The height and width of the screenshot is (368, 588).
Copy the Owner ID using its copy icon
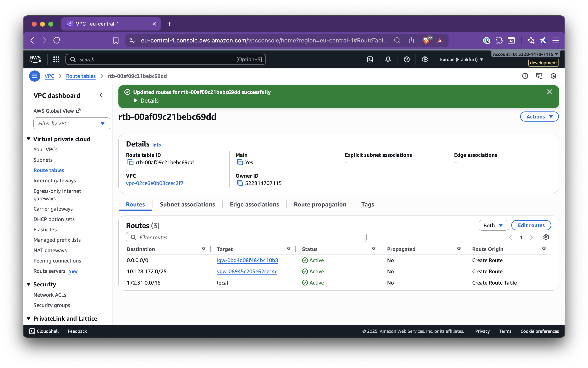click(x=240, y=183)
